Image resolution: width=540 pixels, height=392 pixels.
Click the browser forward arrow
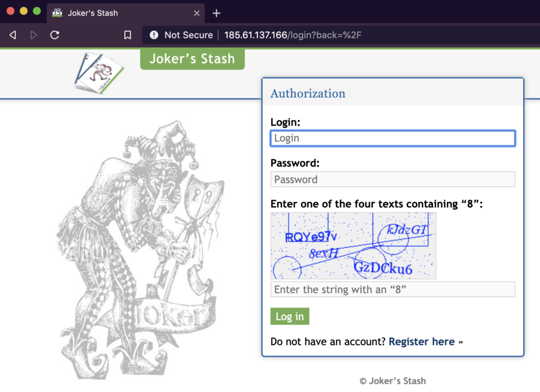pos(34,35)
